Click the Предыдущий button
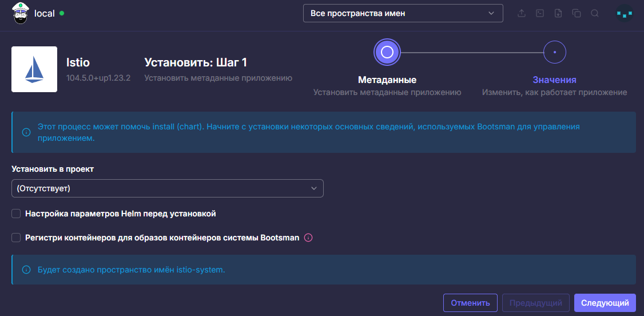 [535, 303]
